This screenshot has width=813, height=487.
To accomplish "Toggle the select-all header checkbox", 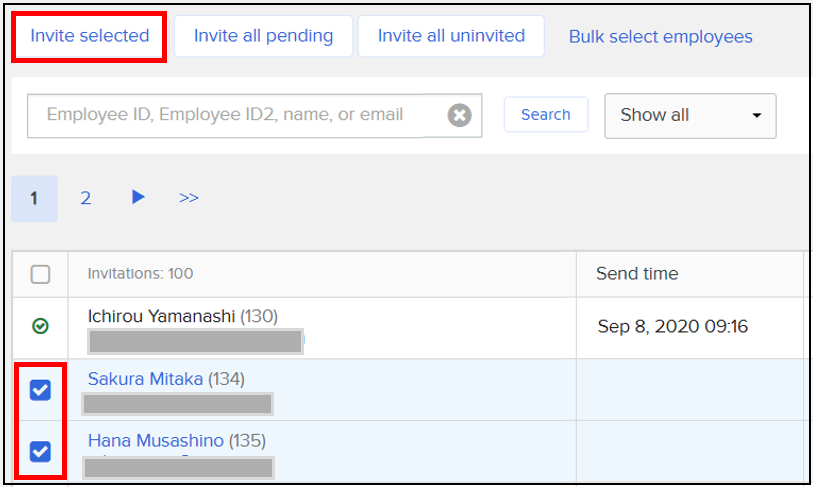I will [x=40, y=274].
